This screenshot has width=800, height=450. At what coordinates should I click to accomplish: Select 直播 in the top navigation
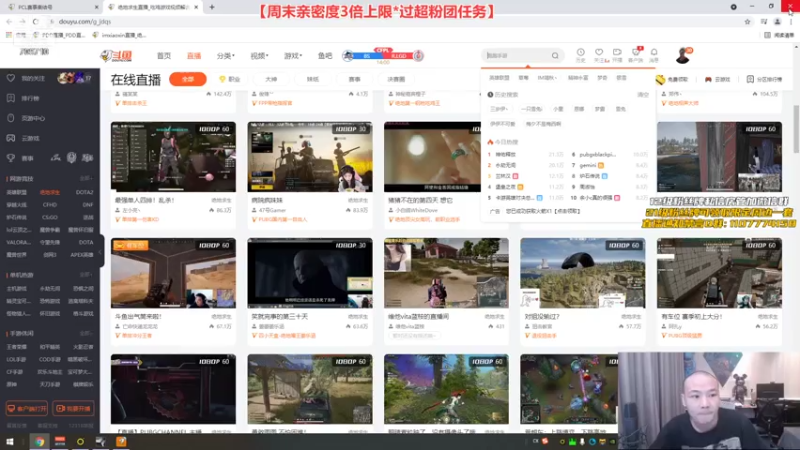194,56
